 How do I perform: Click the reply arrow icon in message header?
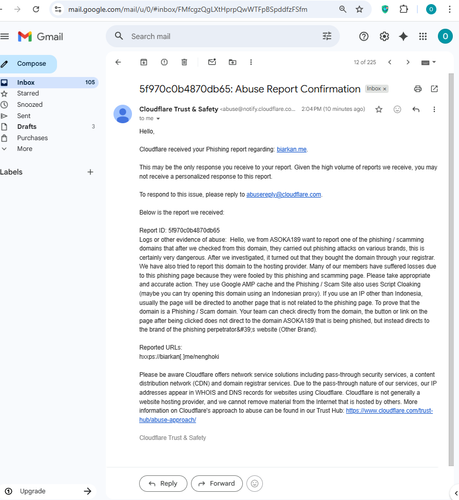pyautogui.click(x=416, y=109)
